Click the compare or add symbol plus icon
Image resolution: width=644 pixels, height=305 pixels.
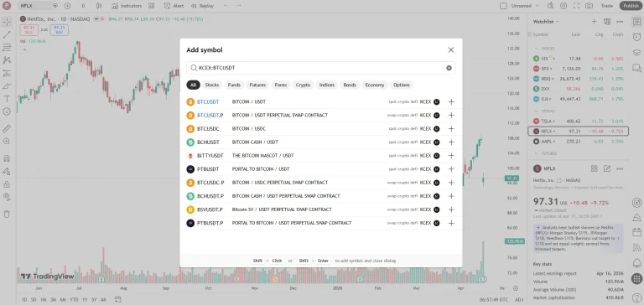(x=67, y=6)
